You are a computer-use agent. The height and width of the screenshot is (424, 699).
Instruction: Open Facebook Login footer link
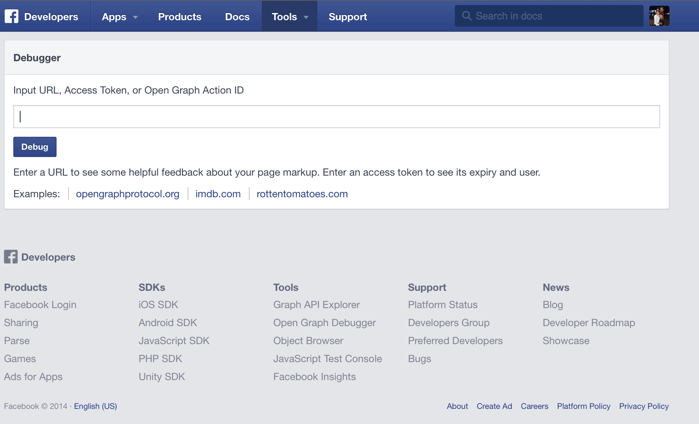[x=40, y=305]
